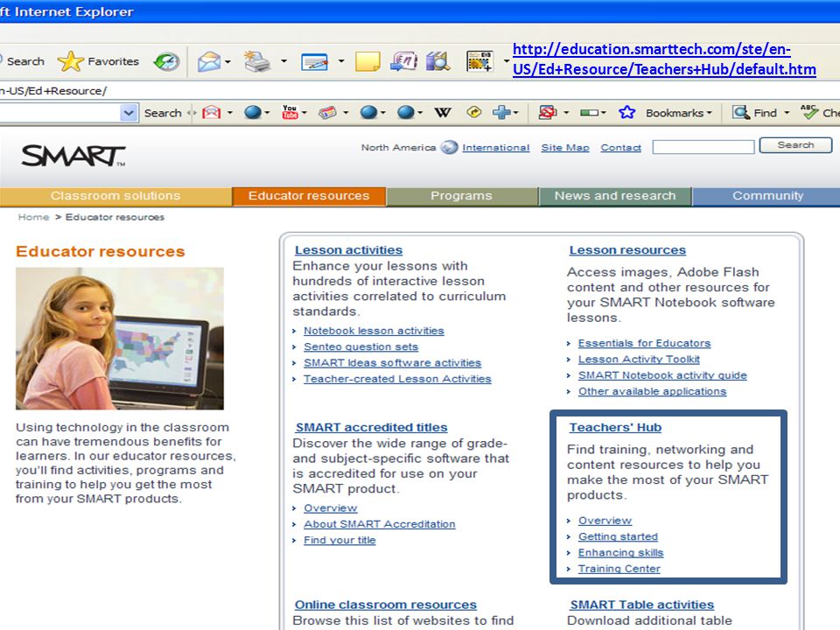This screenshot has width=840, height=630.
Task: Click the news tag icon beside YouTube
Action: coord(326,113)
